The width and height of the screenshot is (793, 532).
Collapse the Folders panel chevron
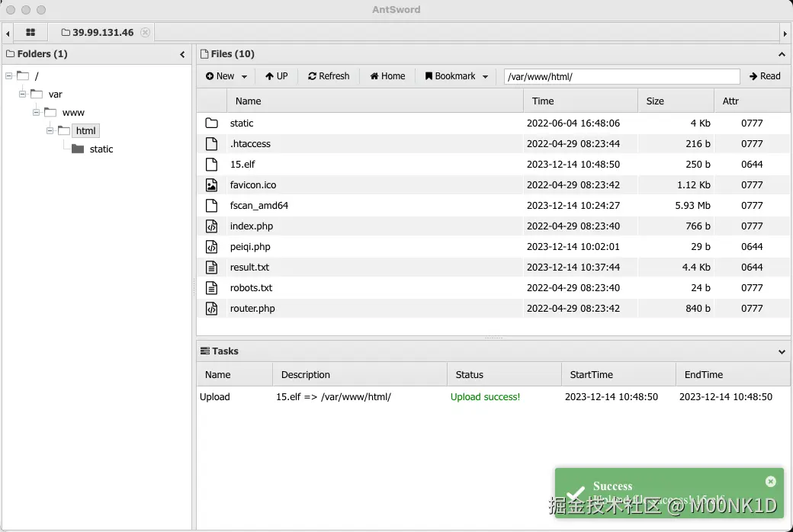182,54
